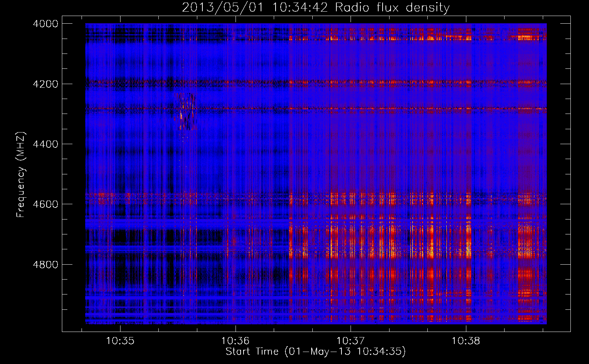Click the 'Start Time (01-May-13 10:34:35)' axis label

coord(316,351)
